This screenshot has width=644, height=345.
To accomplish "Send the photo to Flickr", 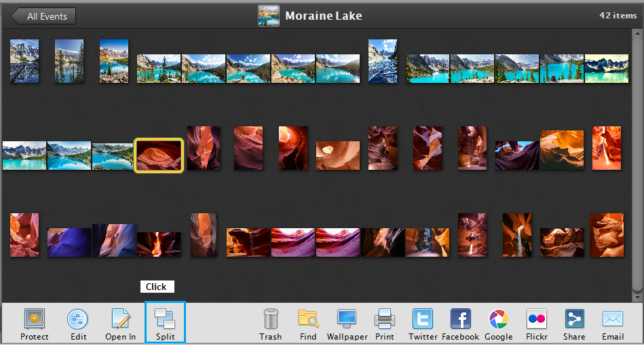I will [x=536, y=319].
